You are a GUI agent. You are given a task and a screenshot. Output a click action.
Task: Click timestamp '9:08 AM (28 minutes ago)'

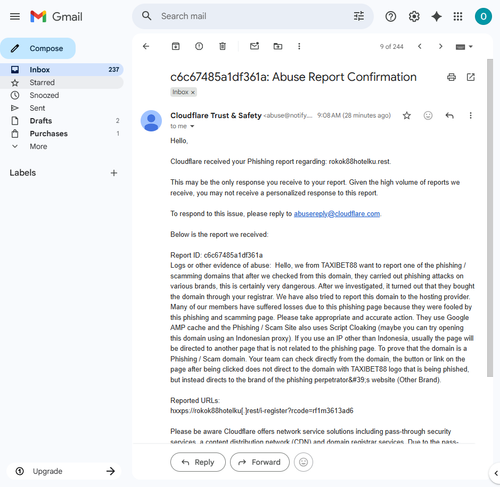coord(354,116)
